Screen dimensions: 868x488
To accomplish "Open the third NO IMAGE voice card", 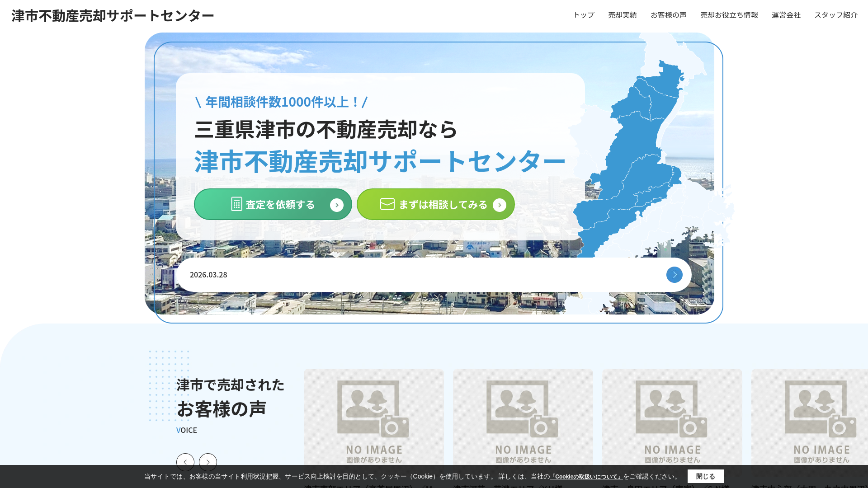I will pos(672,422).
